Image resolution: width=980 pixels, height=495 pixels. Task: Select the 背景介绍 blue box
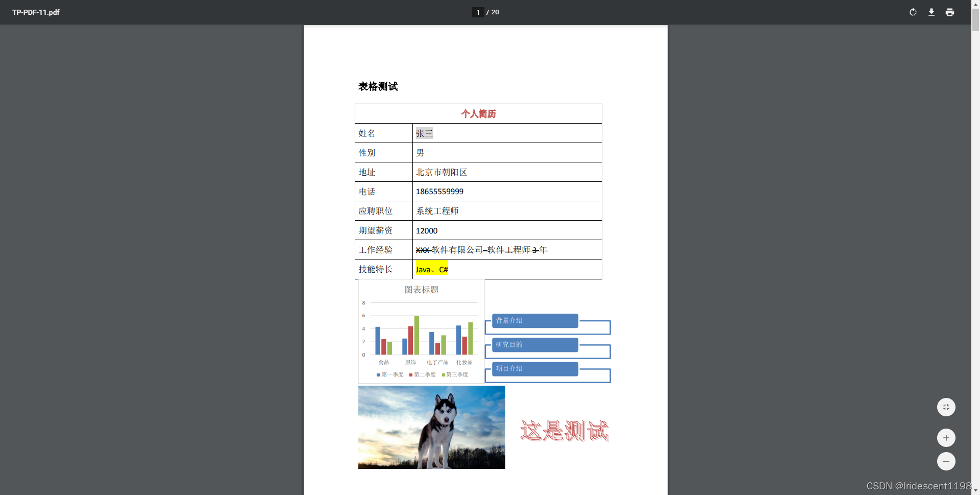[534, 320]
